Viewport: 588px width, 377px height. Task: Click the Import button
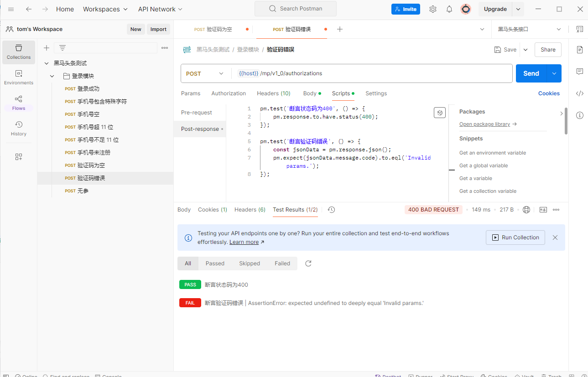click(x=158, y=29)
